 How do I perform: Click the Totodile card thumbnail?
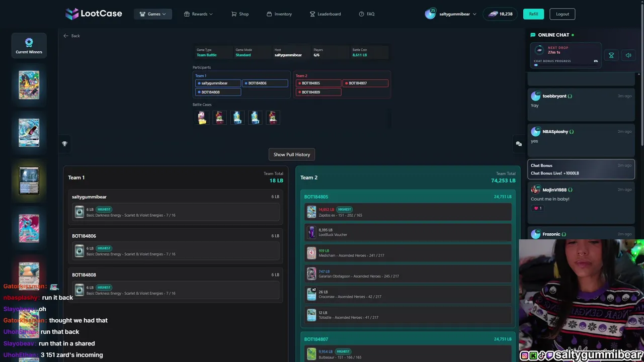pyautogui.click(x=311, y=315)
